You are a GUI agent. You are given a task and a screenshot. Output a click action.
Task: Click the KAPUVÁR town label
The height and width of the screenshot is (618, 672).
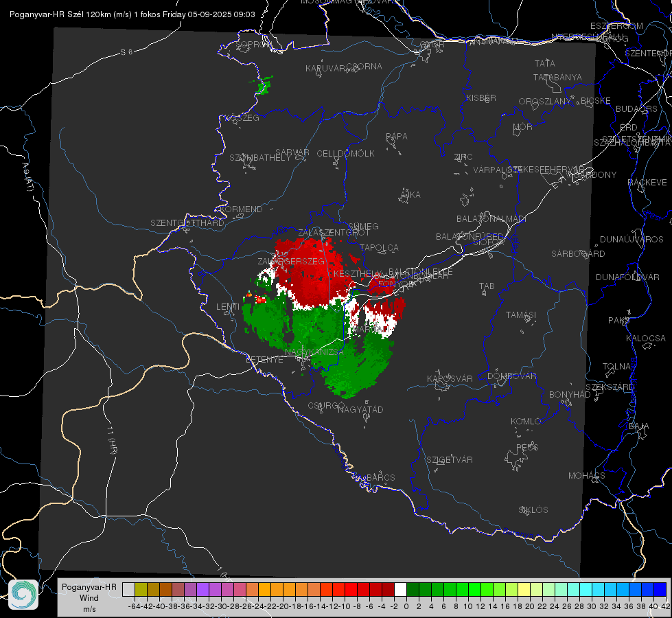pos(326,69)
